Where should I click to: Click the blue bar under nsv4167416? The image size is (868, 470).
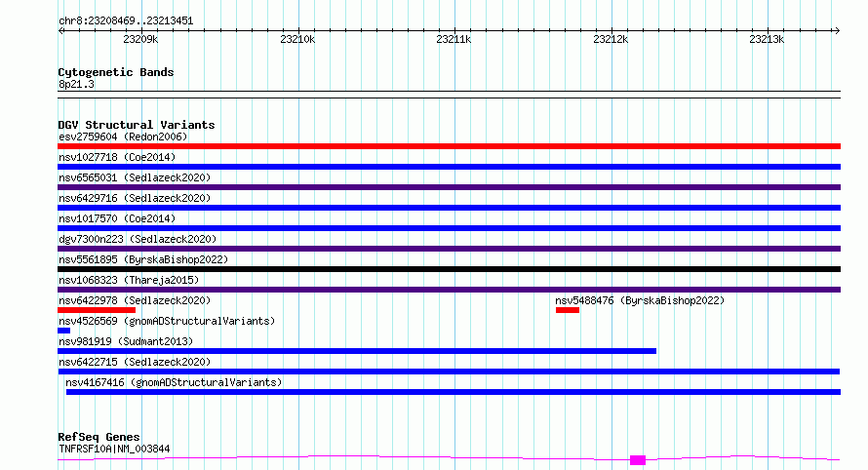[454, 392]
